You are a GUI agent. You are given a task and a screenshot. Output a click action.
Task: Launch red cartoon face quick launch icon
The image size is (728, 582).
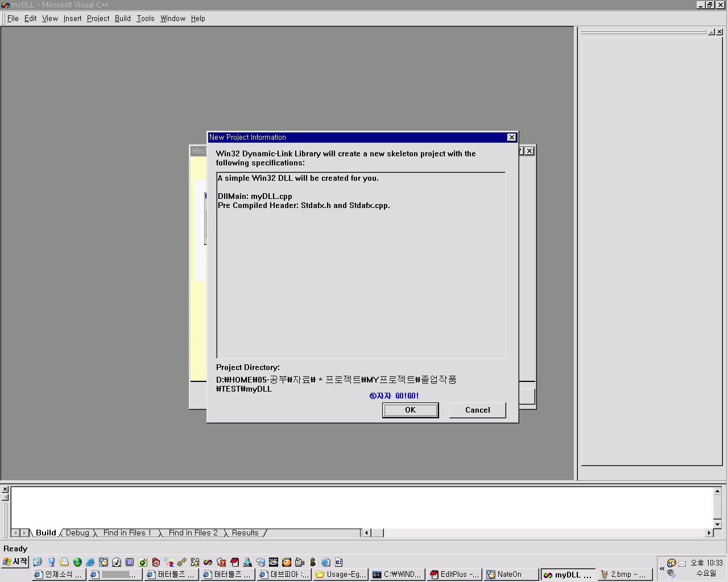156,562
